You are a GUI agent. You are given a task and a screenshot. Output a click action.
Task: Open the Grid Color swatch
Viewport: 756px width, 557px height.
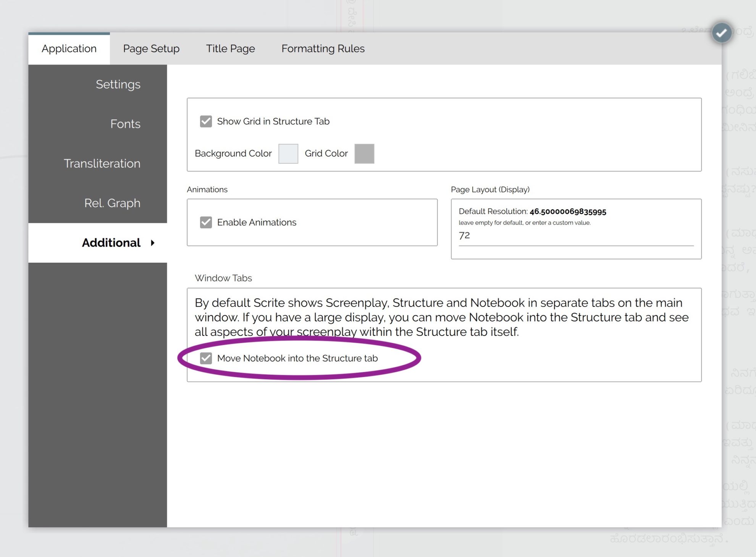(x=364, y=153)
